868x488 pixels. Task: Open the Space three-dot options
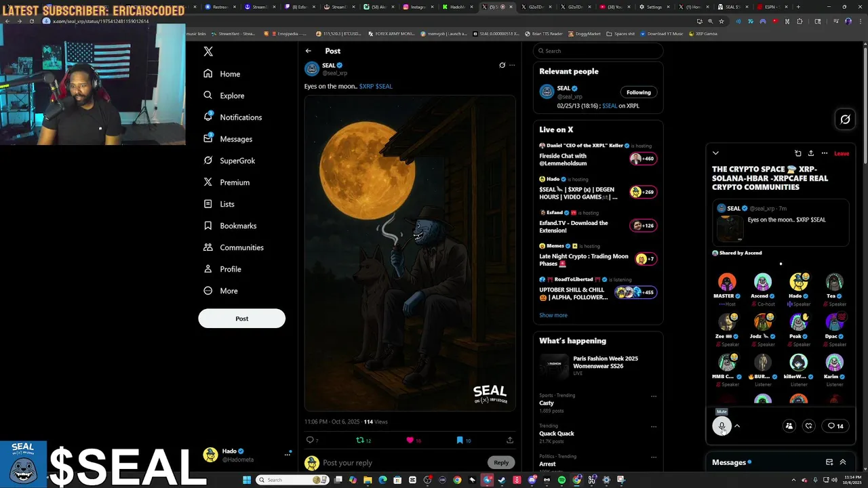click(x=824, y=153)
